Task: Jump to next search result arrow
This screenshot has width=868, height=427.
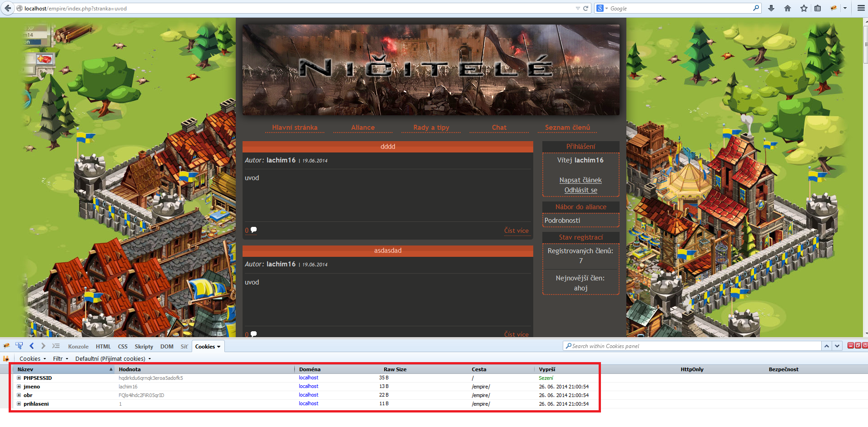Action: (837, 346)
